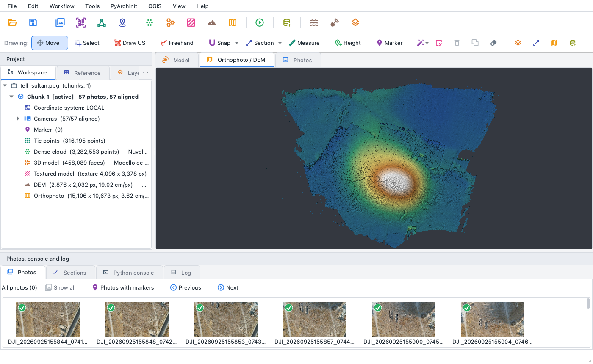Click the build DEM mountain icon
Image resolution: width=593 pixels, height=364 pixels.
(212, 22)
